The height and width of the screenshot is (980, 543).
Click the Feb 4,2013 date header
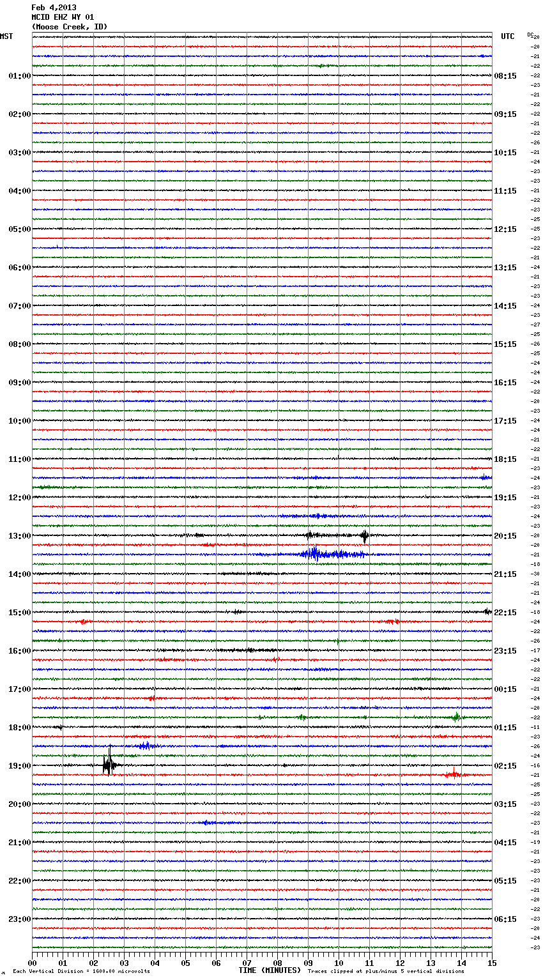coord(54,8)
